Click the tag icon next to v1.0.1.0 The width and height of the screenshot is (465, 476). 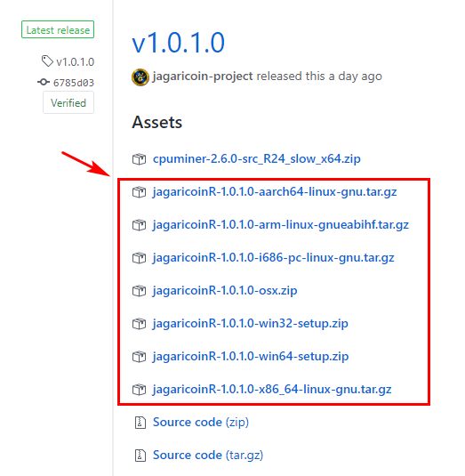pos(47,61)
